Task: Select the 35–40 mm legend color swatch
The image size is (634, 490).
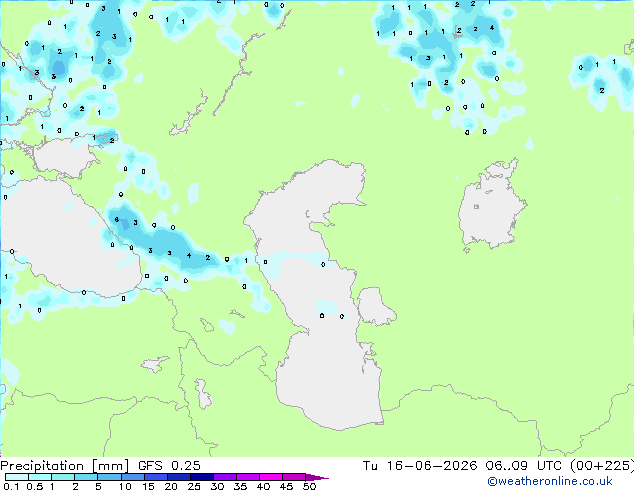Action: click(248, 477)
